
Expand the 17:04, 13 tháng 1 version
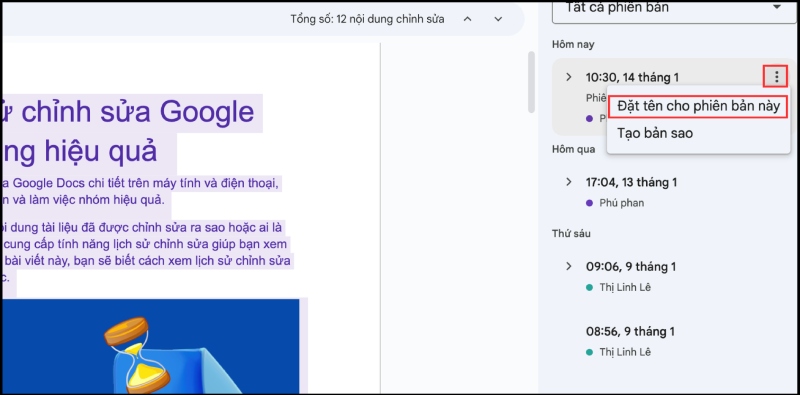click(x=568, y=182)
